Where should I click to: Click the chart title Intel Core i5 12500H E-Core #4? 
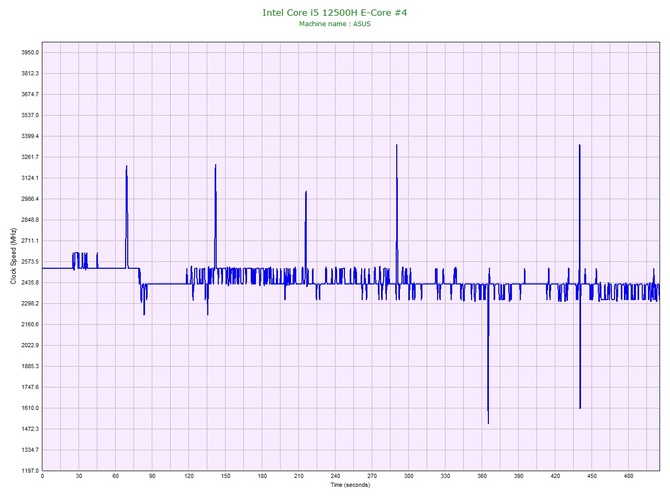pos(335,13)
